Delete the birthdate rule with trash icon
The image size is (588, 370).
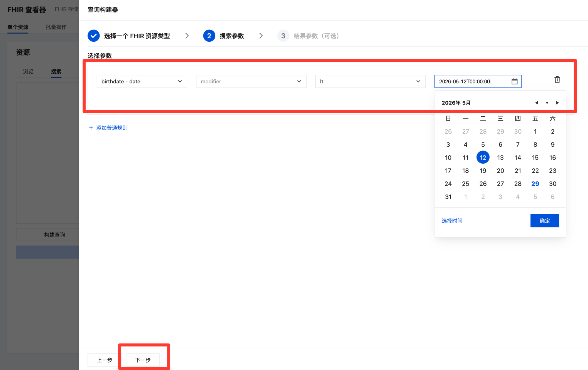557,80
